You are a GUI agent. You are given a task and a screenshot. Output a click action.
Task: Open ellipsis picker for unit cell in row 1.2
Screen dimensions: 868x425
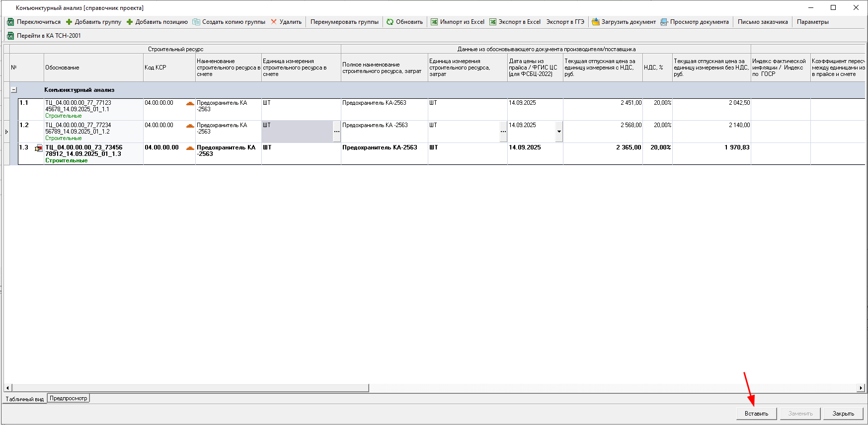[x=337, y=132]
